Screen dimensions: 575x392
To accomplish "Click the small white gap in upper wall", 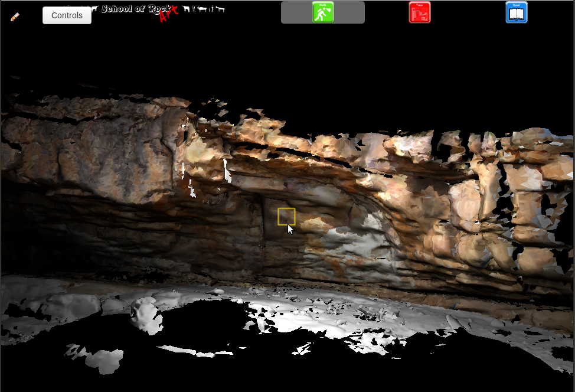I will 228,170.
